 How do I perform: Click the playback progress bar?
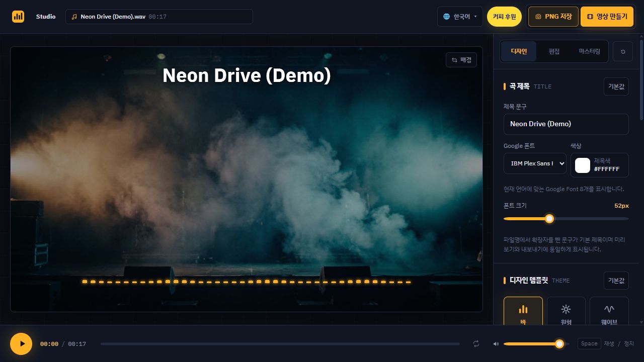pos(280,344)
